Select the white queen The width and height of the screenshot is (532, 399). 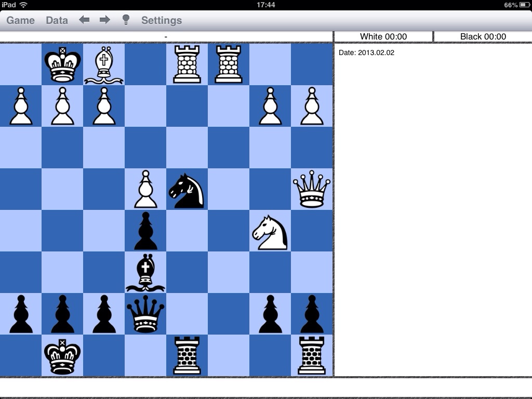pos(312,189)
